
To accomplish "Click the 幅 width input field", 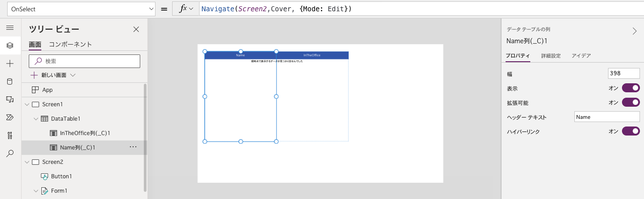I will (624, 73).
